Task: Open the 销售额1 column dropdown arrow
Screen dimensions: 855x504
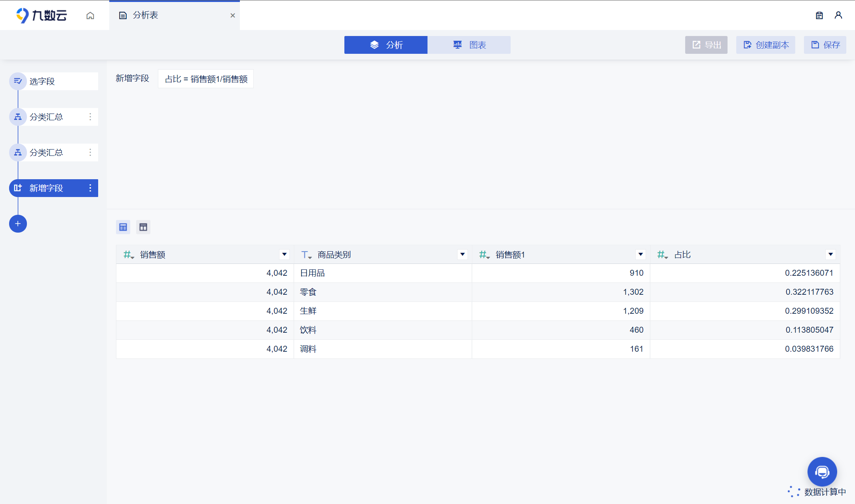Action: pyautogui.click(x=640, y=254)
